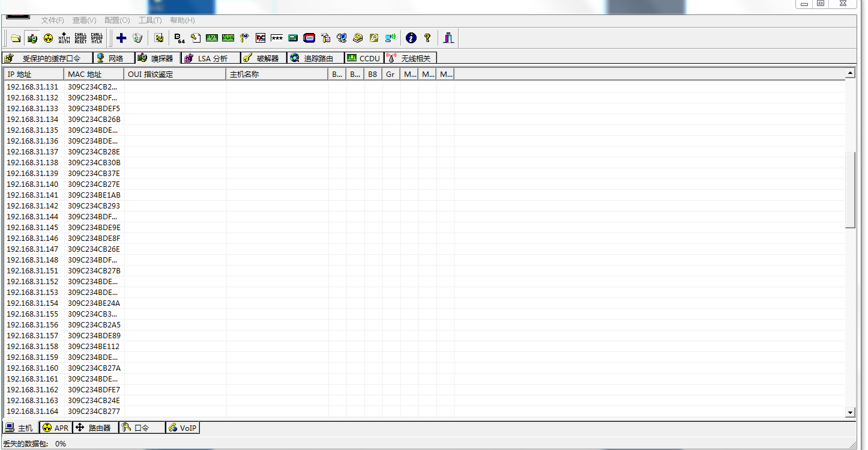Click the 主机名称 column header
This screenshot has height=450, width=868.
click(x=277, y=74)
